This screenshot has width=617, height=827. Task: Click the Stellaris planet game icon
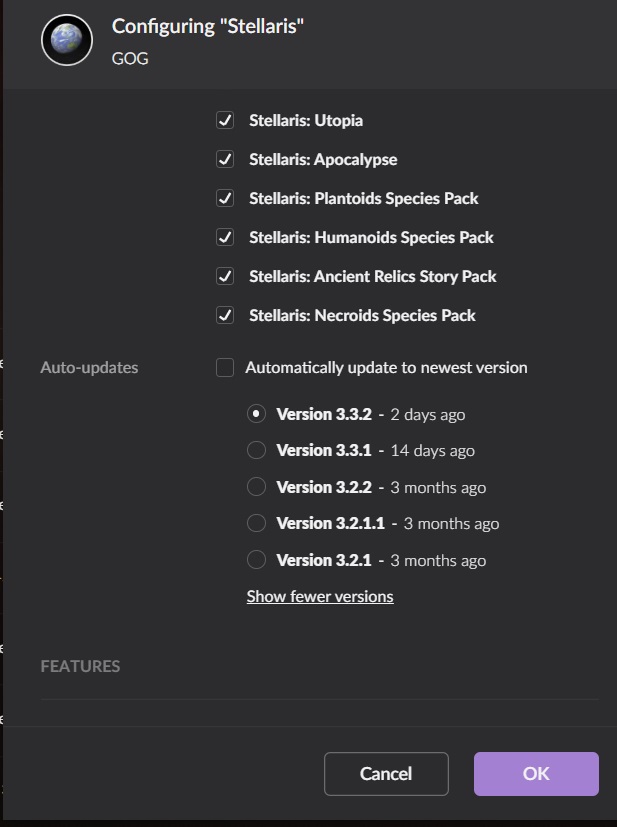(67, 40)
